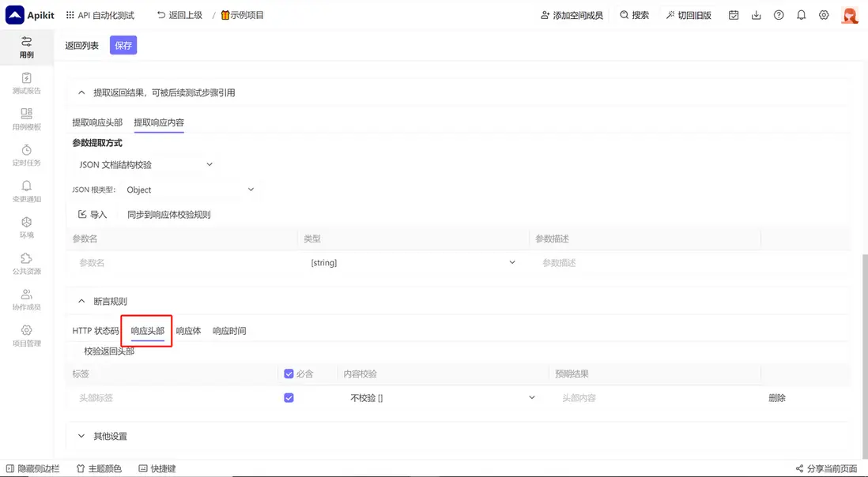Open 测试报告 in the sidebar
Image resolution: width=868 pixels, height=477 pixels.
coord(27,84)
